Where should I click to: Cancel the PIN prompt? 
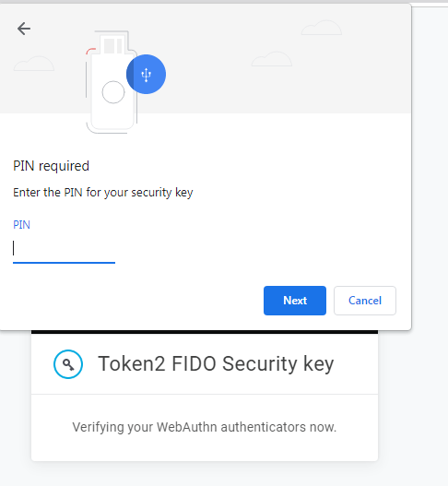(365, 301)
